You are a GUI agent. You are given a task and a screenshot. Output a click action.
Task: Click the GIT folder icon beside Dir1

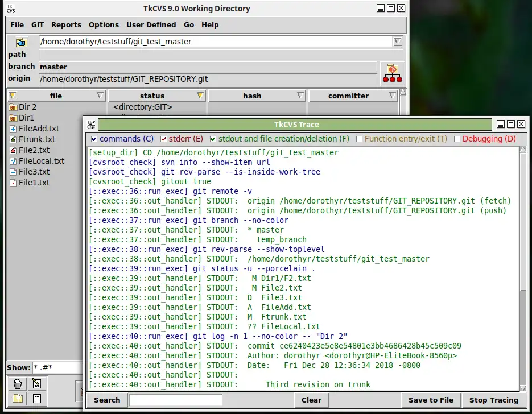(13, 118)
